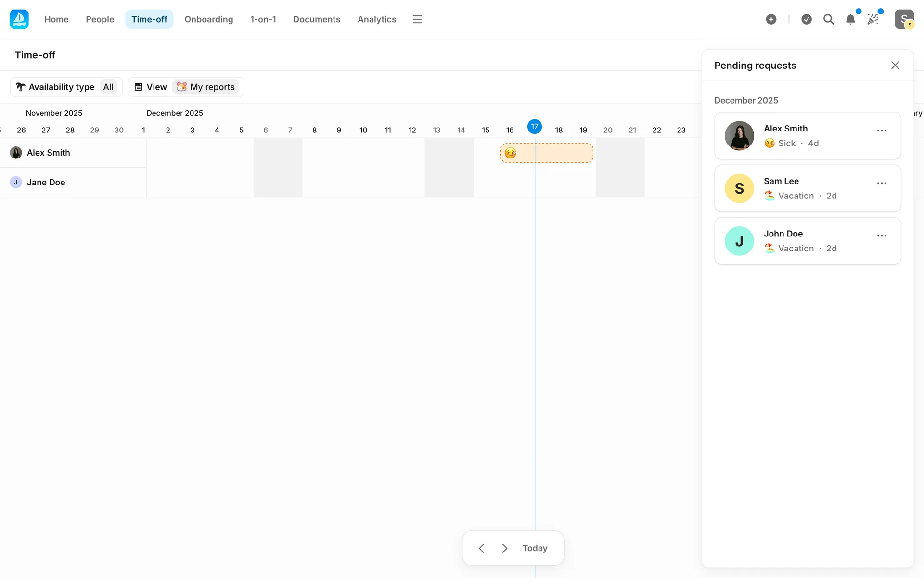
Task: Close the Pending requests panel
Action: point(895,65)
